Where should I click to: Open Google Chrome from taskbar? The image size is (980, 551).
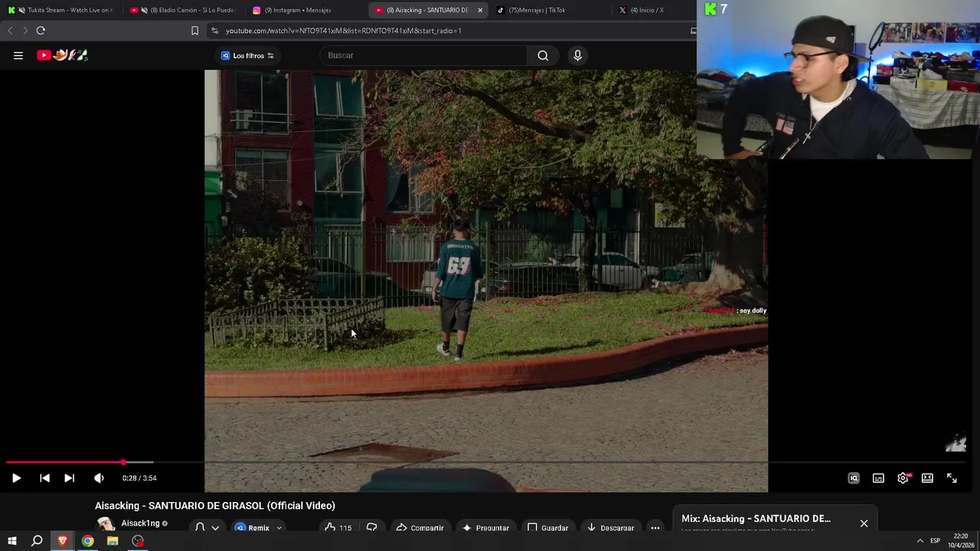tap(88, 541)
